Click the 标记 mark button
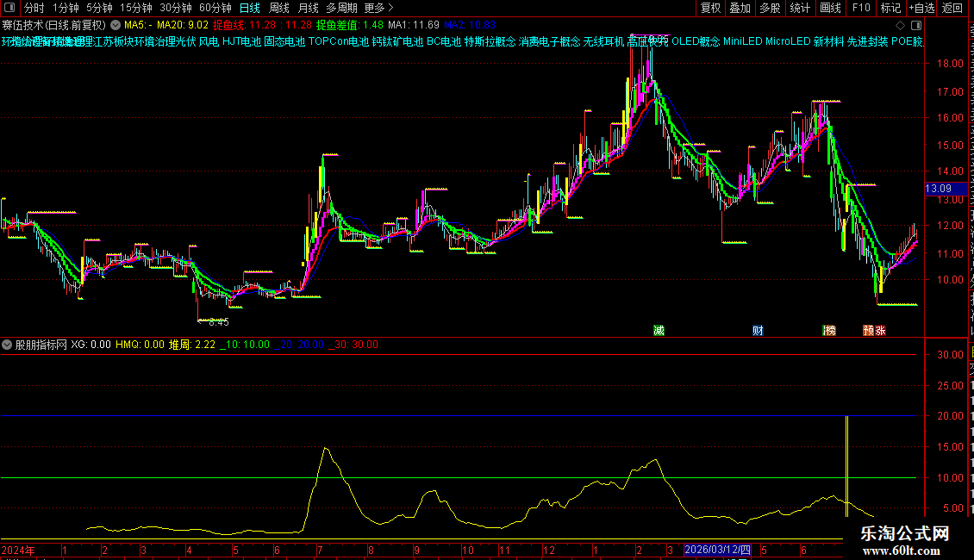 click(890, 8)
